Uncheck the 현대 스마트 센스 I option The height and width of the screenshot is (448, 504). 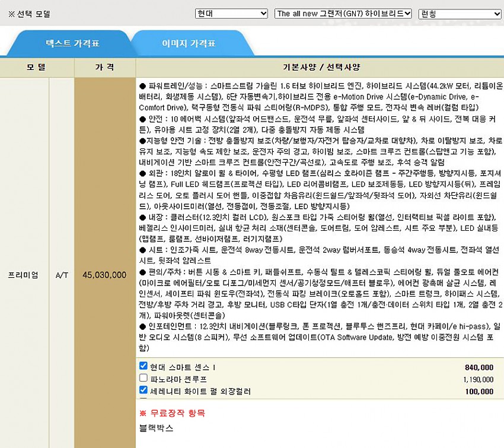coord(143,366)
